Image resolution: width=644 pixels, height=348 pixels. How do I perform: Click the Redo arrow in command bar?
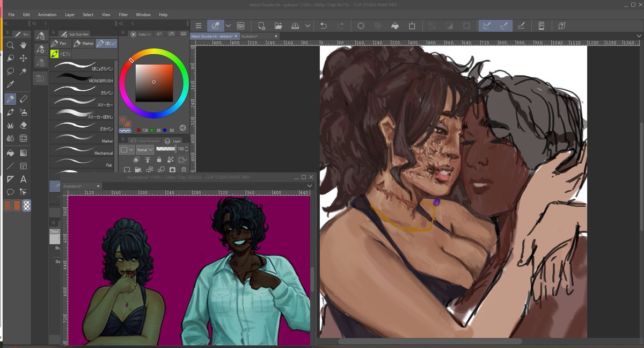340,25
